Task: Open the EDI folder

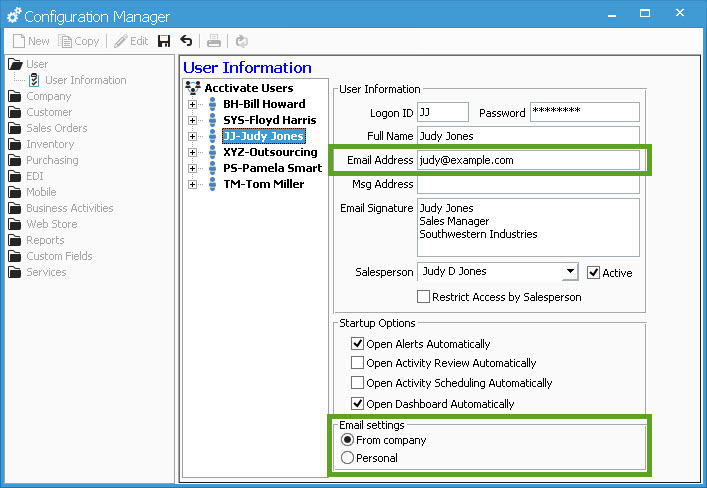Action: (26, 176)
